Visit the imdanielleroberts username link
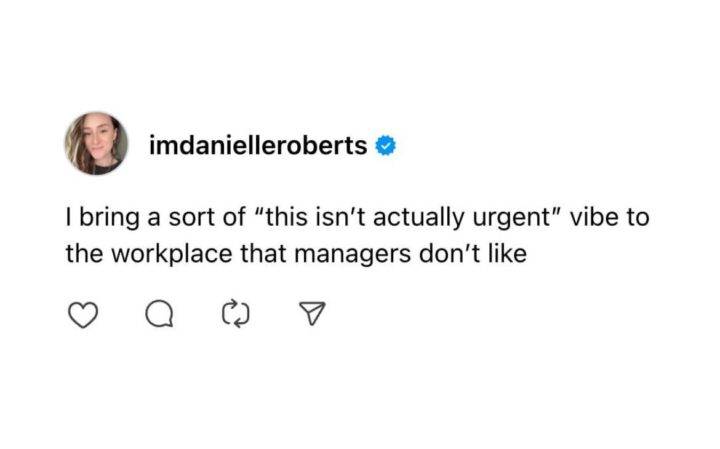This screenshot has width=720, height=449. point(258,146)
